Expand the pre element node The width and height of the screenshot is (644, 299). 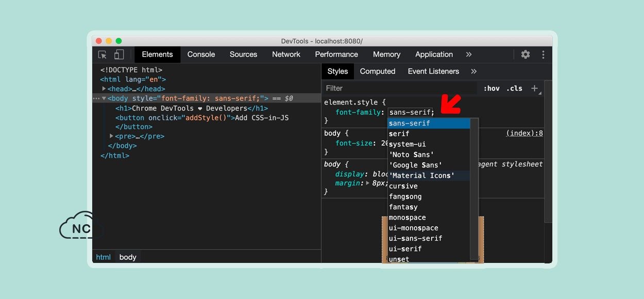coord(111,136)
